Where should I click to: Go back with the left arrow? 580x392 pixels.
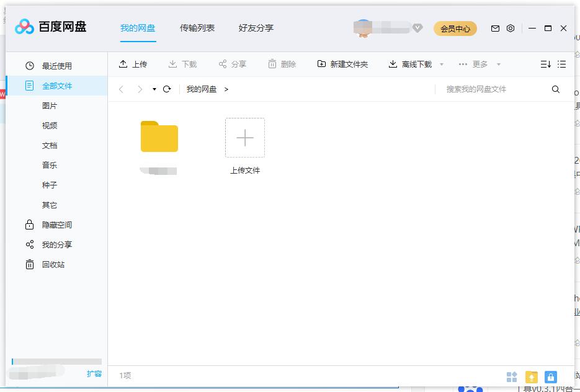point(121,89)
